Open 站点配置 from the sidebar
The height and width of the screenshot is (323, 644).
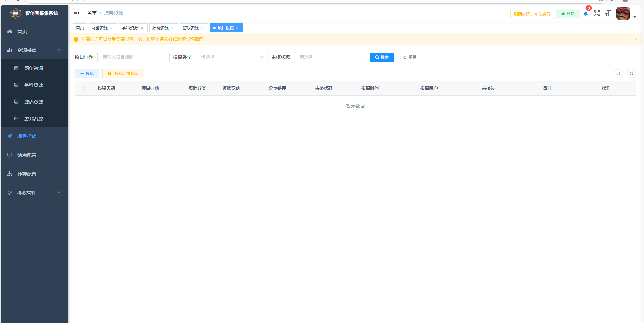[x=27, y=155]
